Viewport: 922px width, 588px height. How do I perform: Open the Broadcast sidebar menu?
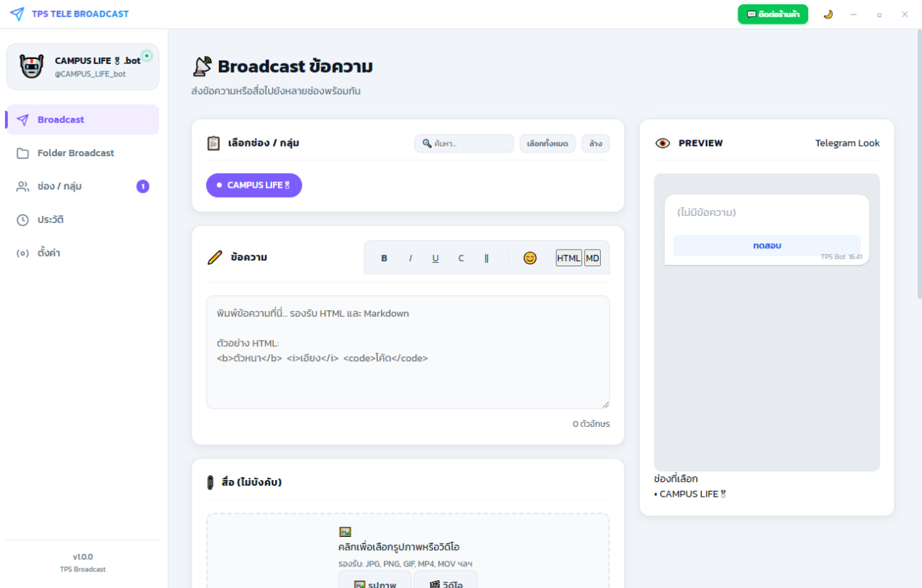(x=82, y=119)
